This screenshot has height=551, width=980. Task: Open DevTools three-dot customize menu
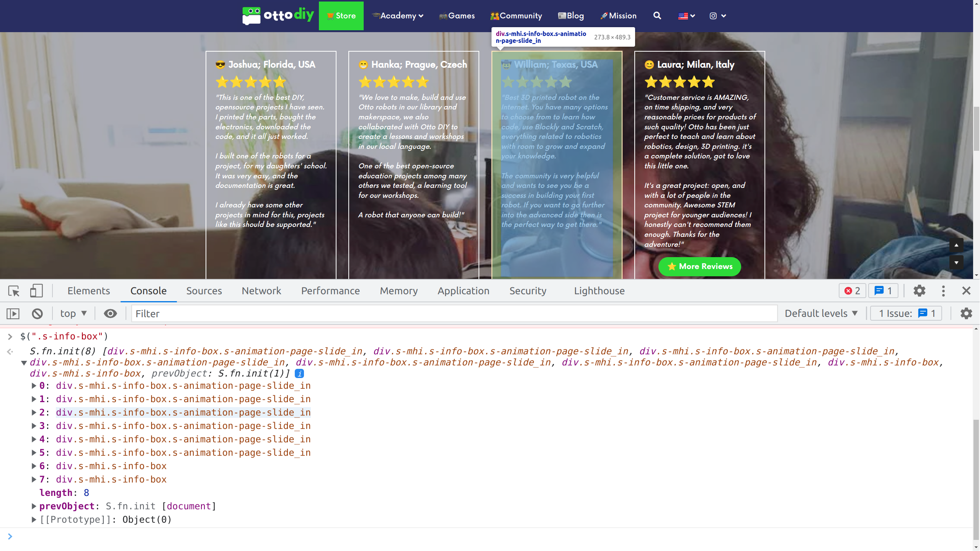click(943, 291)
